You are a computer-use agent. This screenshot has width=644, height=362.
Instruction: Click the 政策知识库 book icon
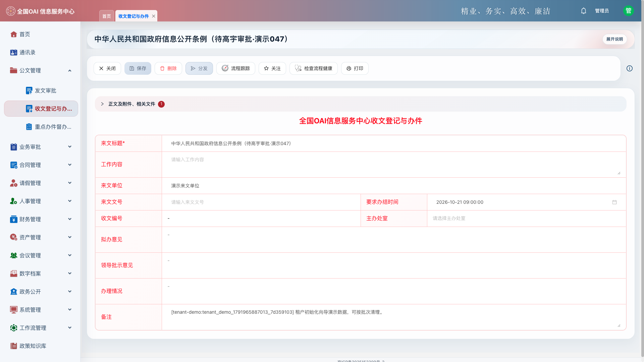pos(14,346)
